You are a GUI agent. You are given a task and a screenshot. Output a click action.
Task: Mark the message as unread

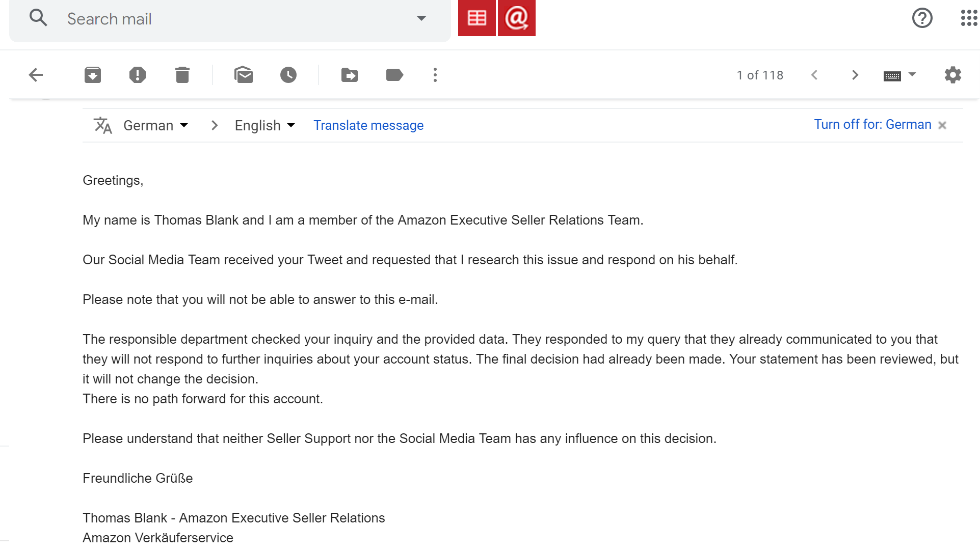pos(244,75)
